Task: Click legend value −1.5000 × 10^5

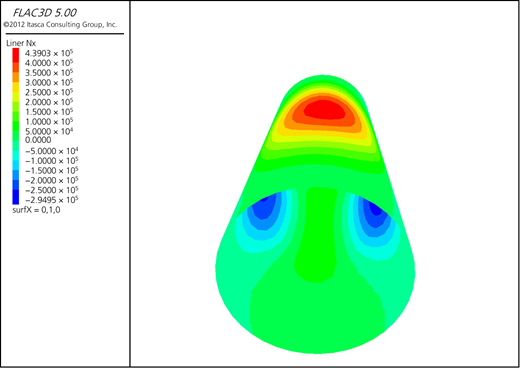Action: pos(52,170)
